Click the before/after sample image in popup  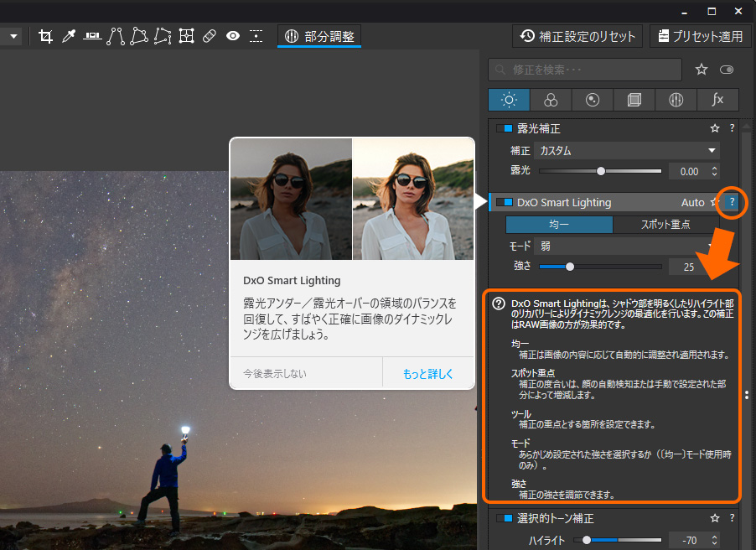tap(352, 200)
